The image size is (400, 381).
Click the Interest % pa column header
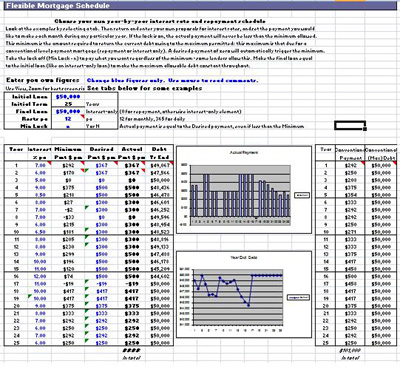coord(40,153)
